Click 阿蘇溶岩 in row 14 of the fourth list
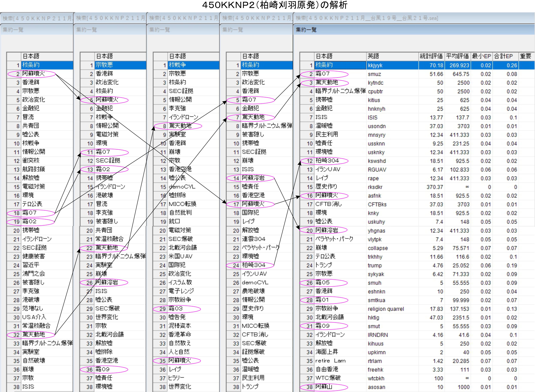This screenshot has width=535, height=392. point(253,178)
